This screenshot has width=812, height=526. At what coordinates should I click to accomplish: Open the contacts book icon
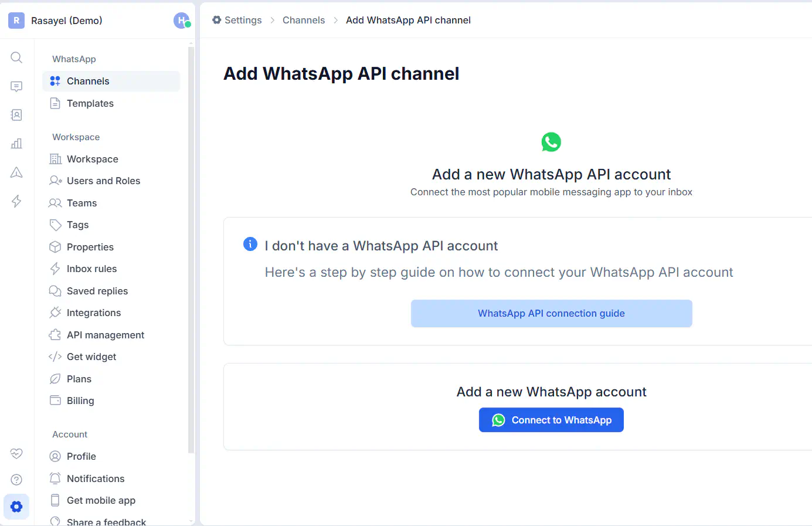16,115
